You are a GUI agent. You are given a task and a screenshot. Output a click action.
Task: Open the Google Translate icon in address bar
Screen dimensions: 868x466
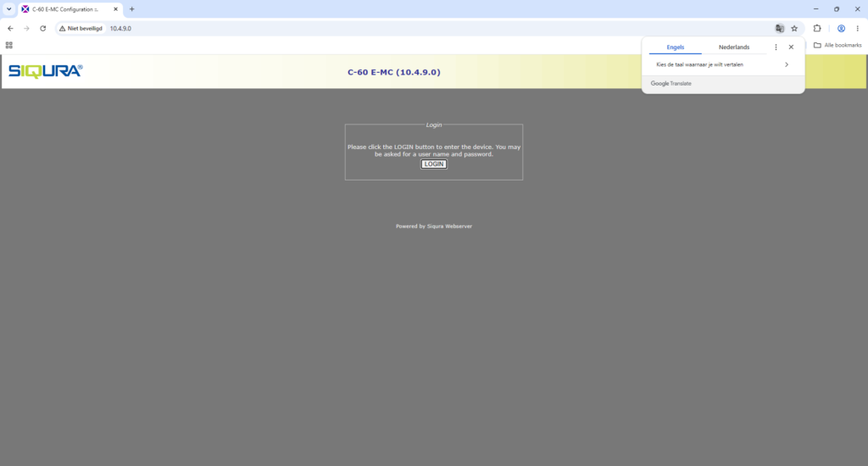tap(780, 28)
